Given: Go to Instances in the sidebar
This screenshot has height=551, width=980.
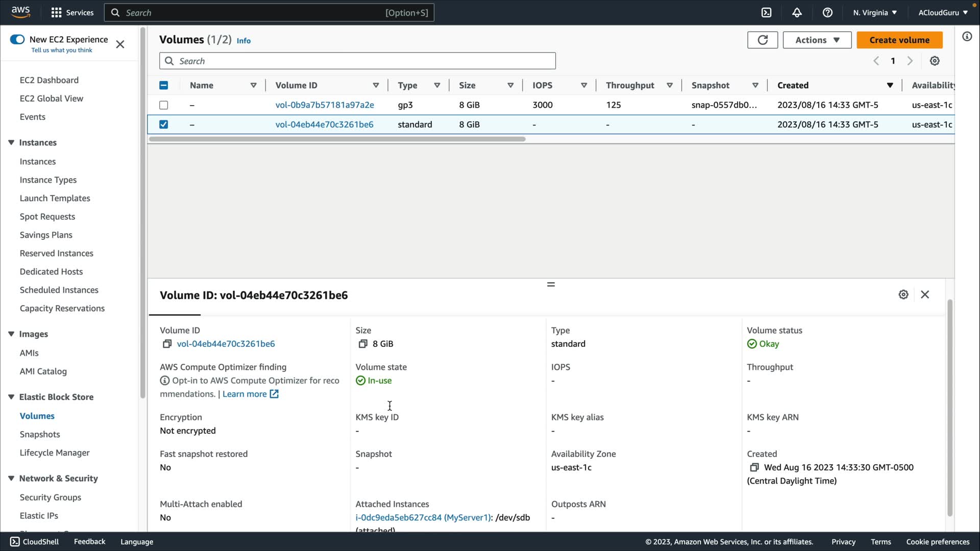Looking at the screenshot, I should [38, 161].
